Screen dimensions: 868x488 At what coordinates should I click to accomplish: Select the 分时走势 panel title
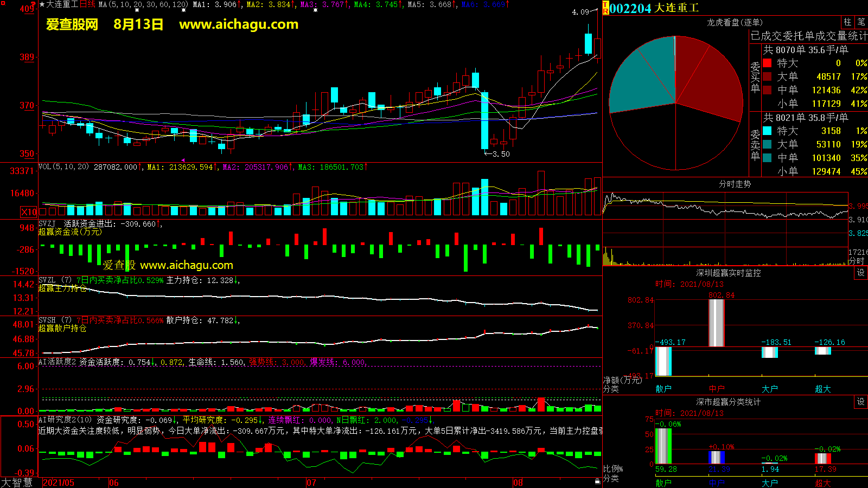point(735,184)
